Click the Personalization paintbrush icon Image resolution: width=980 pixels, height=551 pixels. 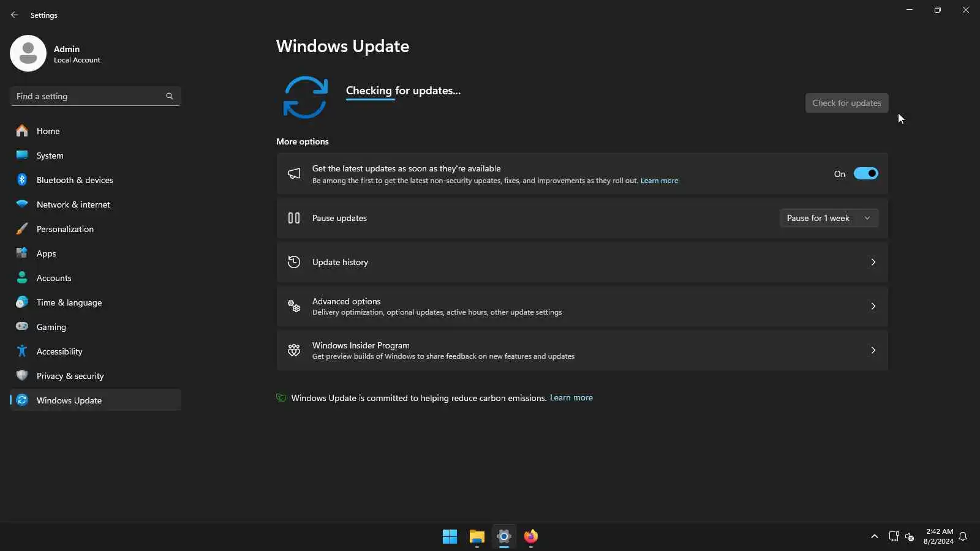point(22,228)
